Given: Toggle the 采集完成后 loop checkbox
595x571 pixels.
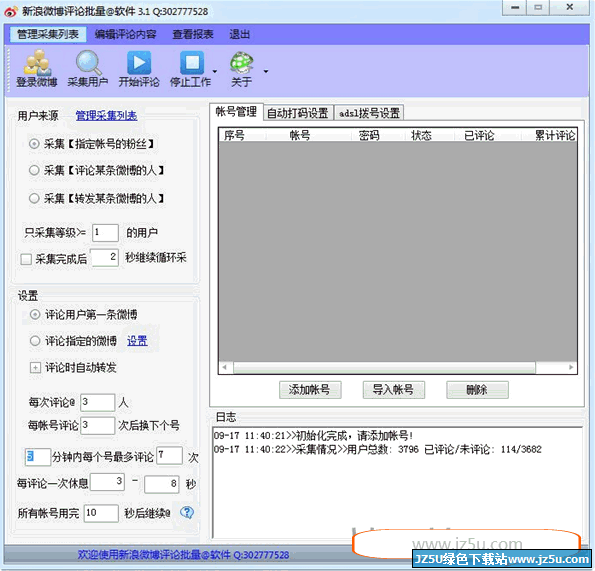Looking at the screenshot, I should coord(26,259).
